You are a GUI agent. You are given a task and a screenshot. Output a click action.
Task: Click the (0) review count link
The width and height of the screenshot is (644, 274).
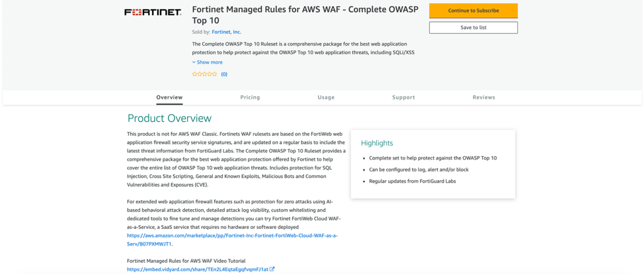click(x=224, y=74)
